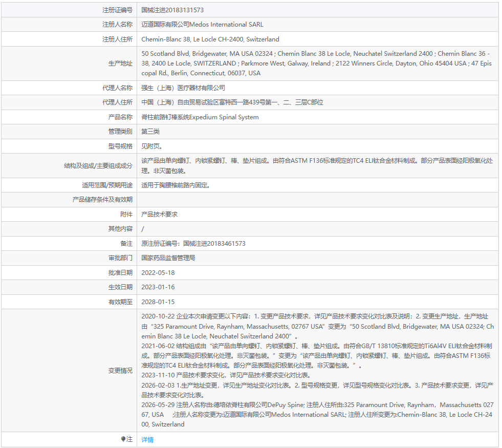Click the 适用范围/预期用途 label
The width and height of the screenshot is (502, 448).
click(x=107, y=185)
